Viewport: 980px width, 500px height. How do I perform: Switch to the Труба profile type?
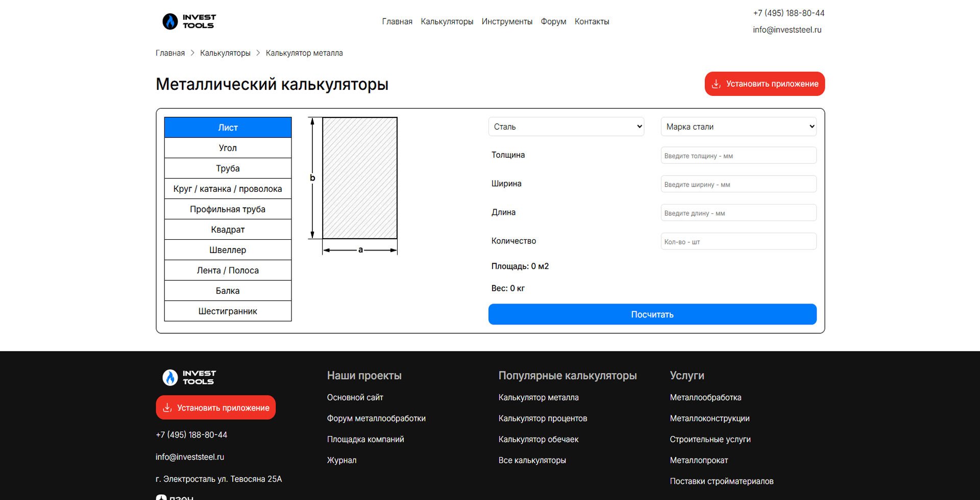[228, 168]
